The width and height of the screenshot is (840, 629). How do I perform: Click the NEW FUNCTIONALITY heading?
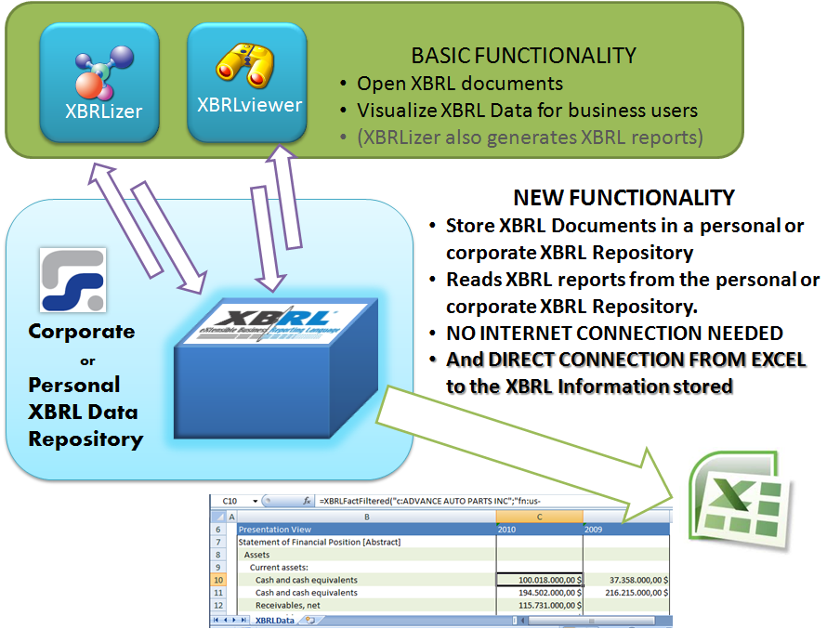coord(623,198)
